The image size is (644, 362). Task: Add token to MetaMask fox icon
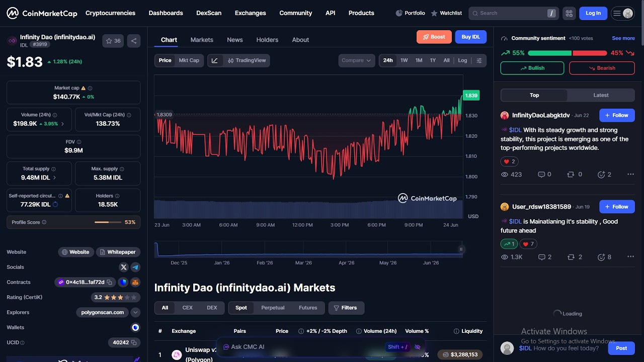pyautogui.click(x=135, y=282)
